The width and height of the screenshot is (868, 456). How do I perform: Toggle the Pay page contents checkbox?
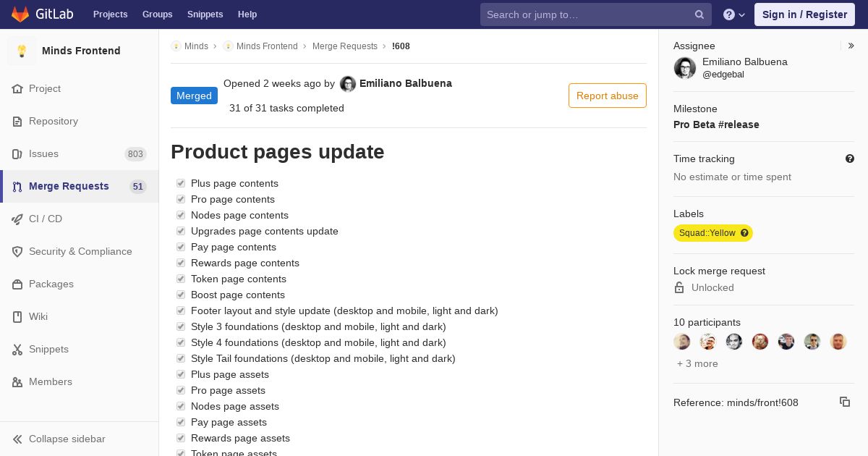click(x=181, y=247)
